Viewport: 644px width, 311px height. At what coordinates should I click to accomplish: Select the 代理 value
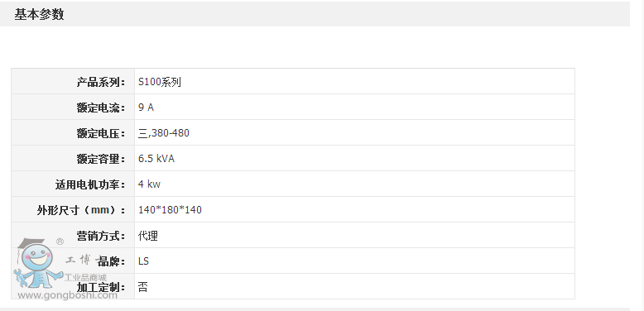[x=148, y=236]
